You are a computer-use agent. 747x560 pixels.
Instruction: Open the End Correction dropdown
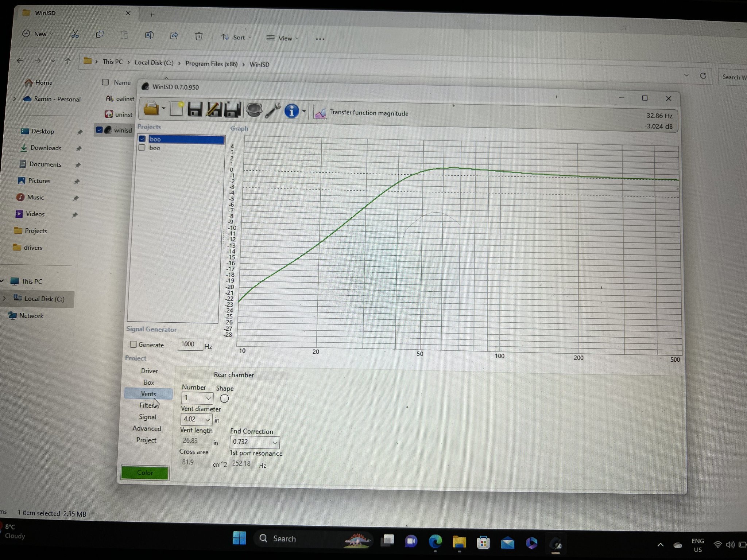coord(275,443)
